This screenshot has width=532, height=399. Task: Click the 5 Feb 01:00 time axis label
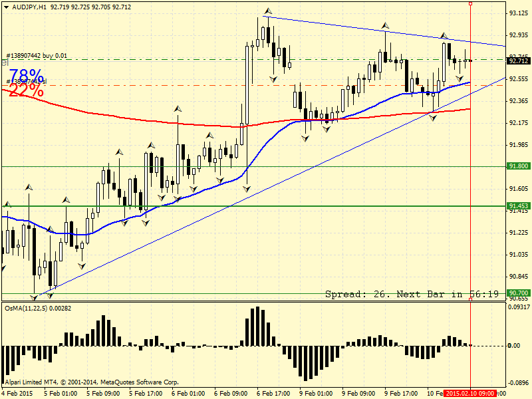coord(61,394)
